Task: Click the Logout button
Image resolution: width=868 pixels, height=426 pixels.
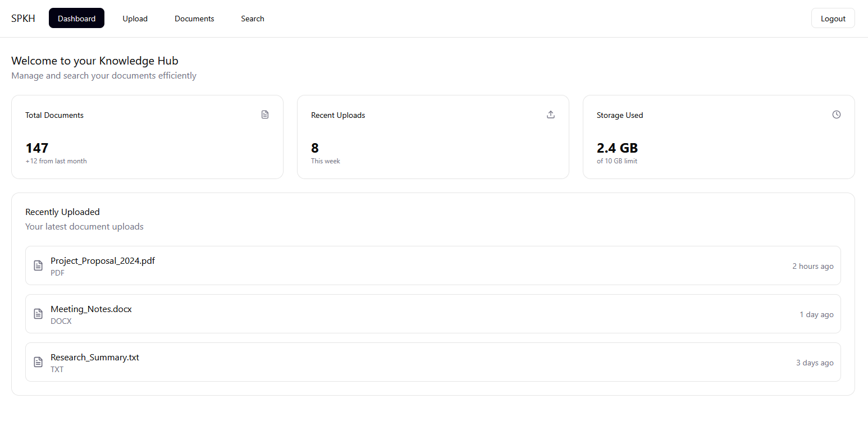Action: click(833, 18)
